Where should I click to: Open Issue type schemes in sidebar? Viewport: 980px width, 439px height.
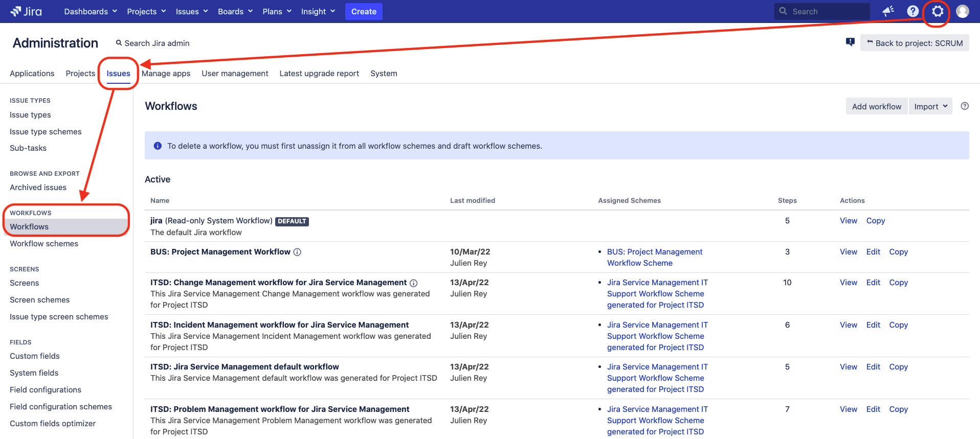click(46, 132)
